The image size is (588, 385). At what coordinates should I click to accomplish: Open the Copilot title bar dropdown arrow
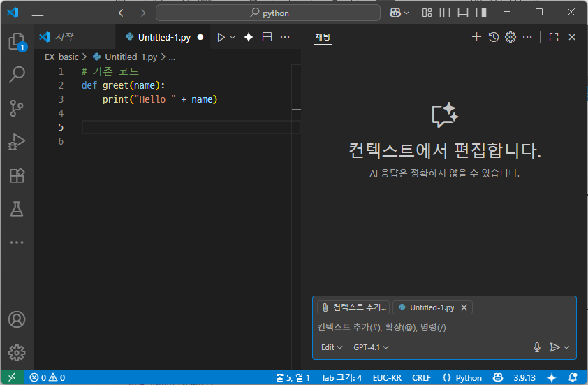pos(406,13)
